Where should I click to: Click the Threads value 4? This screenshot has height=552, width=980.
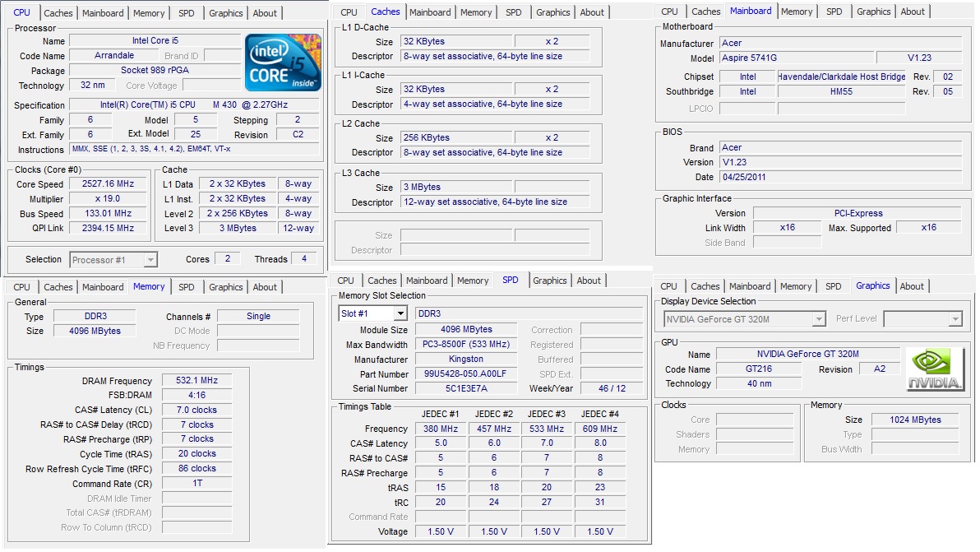304,259
